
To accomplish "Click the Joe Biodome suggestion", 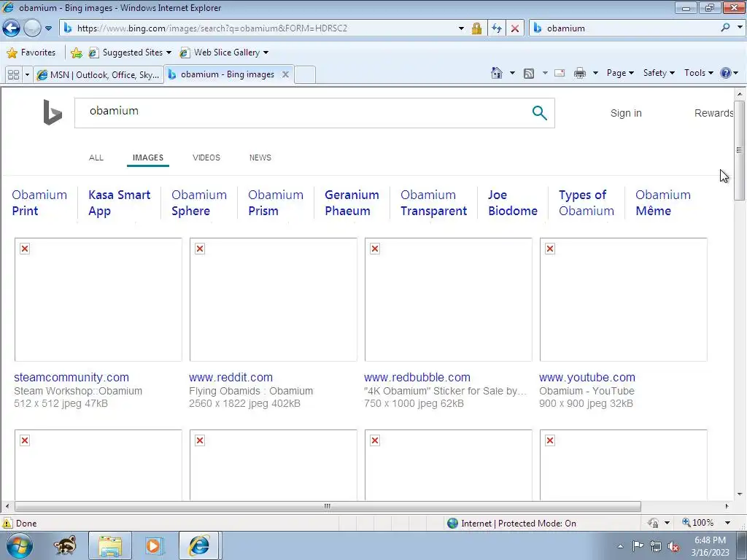I will pos(513,203).
